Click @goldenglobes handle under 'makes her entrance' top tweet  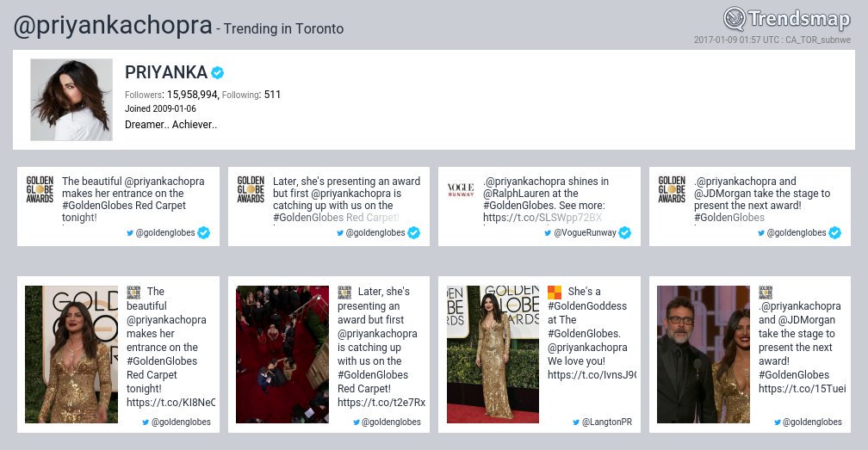(x=165, y=232)
